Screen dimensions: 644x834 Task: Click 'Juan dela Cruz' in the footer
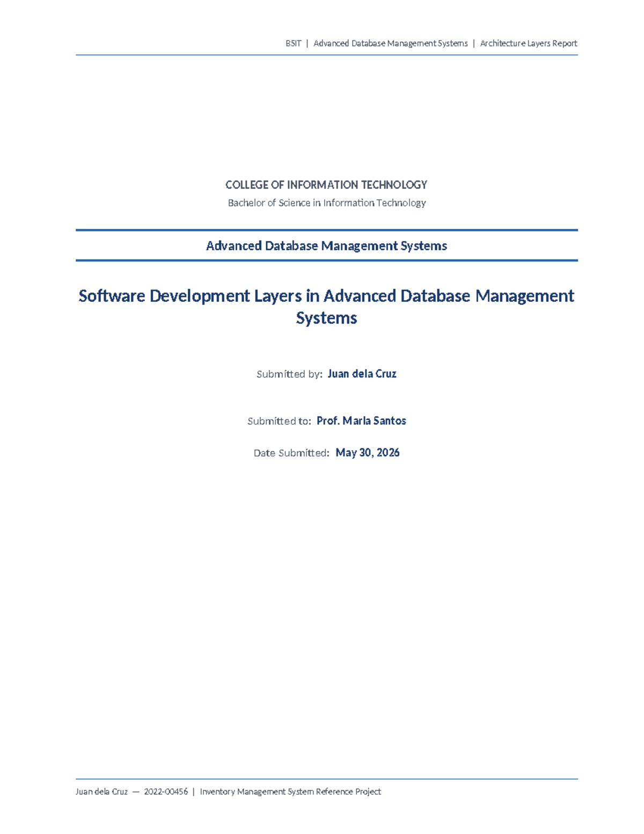click(x=102, y=792)
